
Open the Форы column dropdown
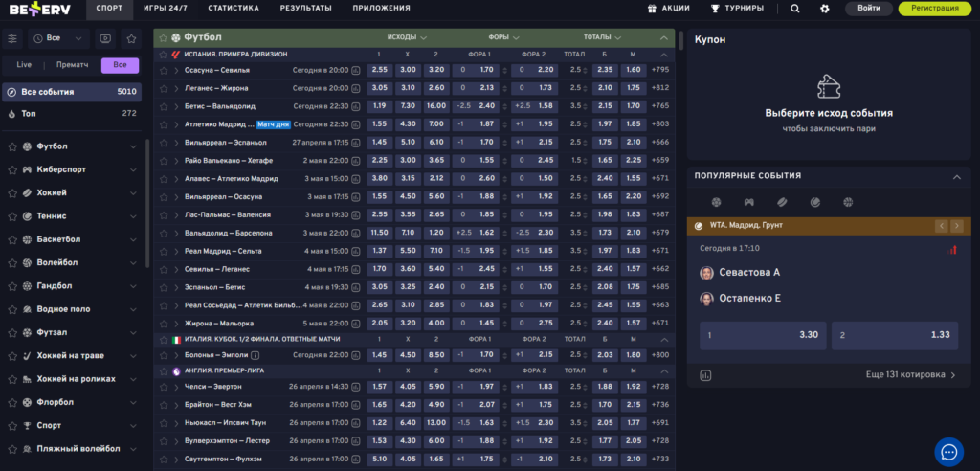click(503, 37)
